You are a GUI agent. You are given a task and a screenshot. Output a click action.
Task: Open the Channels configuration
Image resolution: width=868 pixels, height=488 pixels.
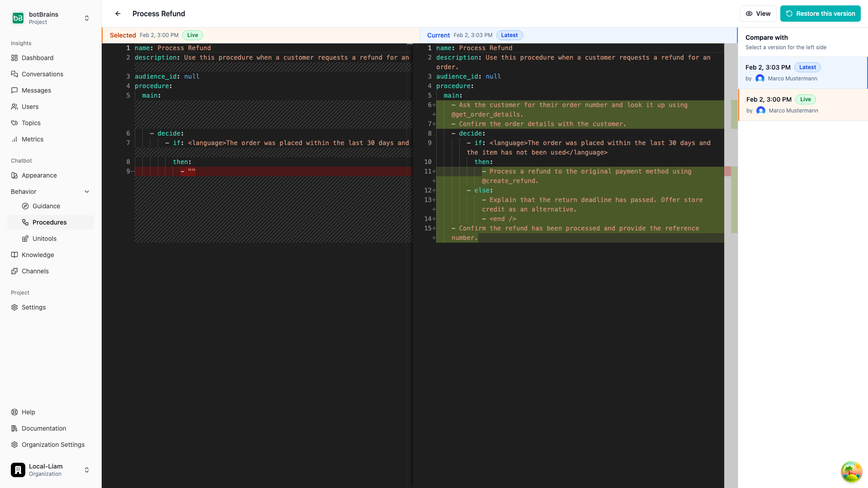[14, 271]
